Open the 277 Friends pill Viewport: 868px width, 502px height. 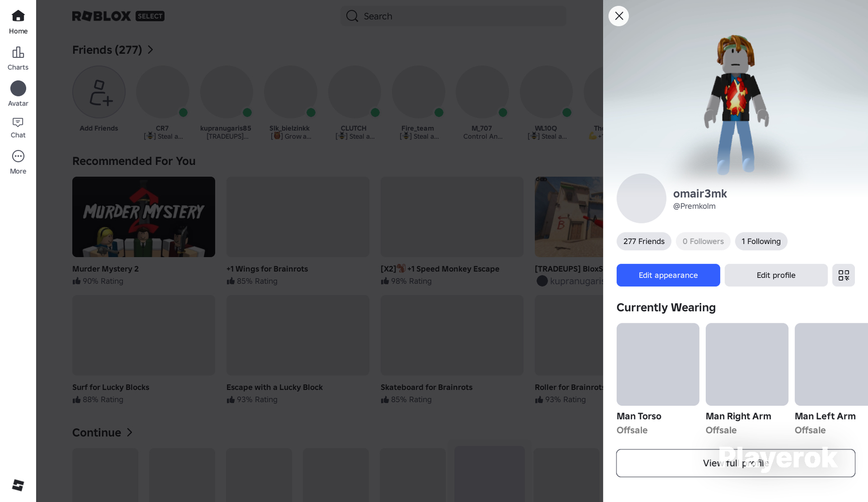pos(644,241)
